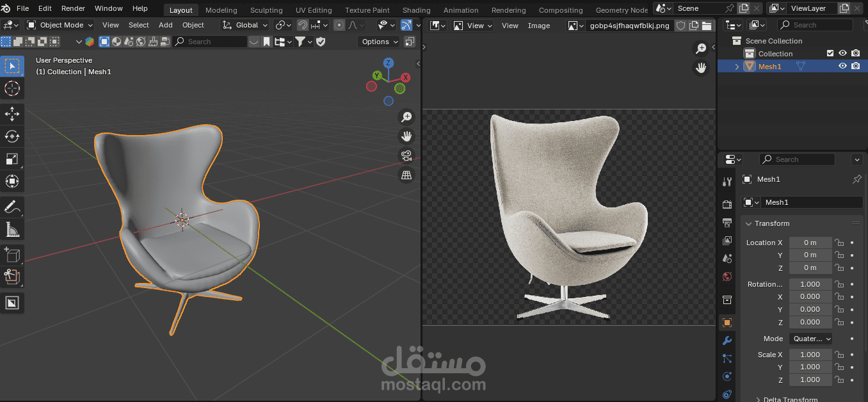Toggle the camera view icon in viewport
The height and width of the screenshot is (402, 868).
pos(406,156)
